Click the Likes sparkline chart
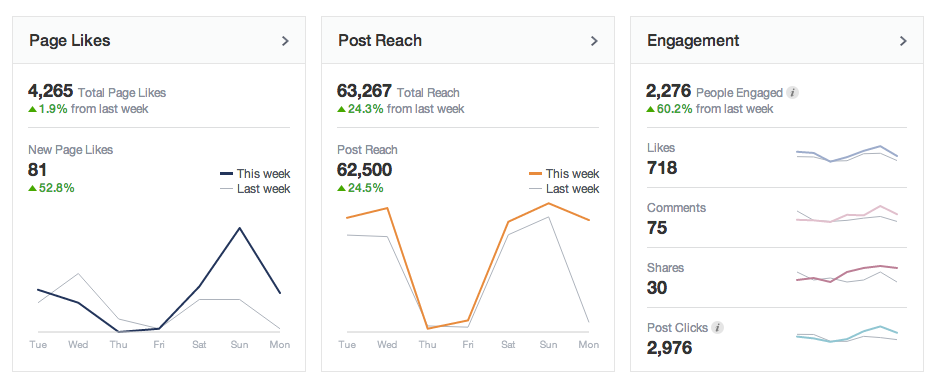This screenshot has height=384, width=943. (x=847, y=154)
